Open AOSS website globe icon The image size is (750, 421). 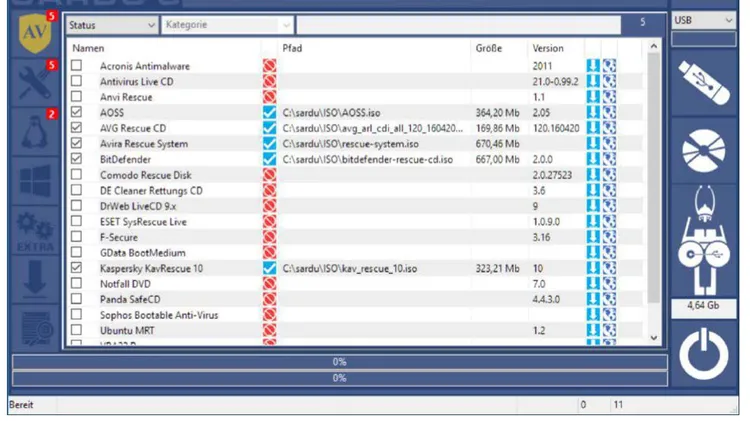click(609, 112)
